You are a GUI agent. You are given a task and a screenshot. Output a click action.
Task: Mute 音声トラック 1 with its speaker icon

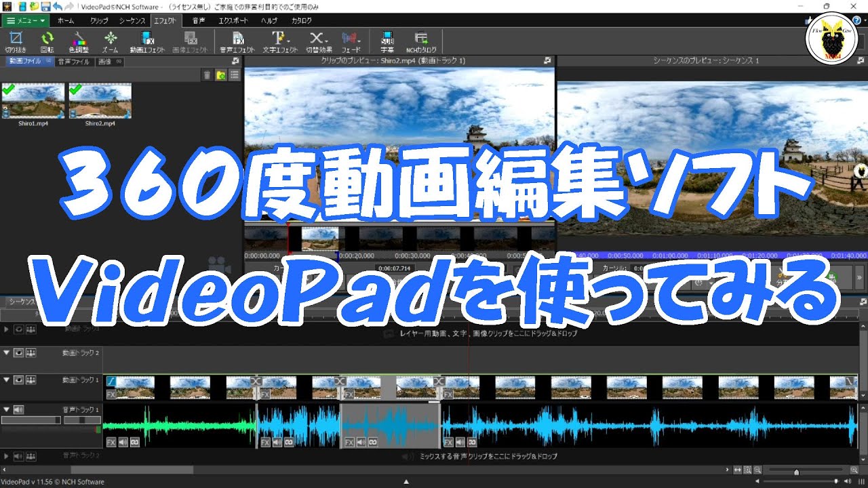pyautogui.click(x=19, y=409)
